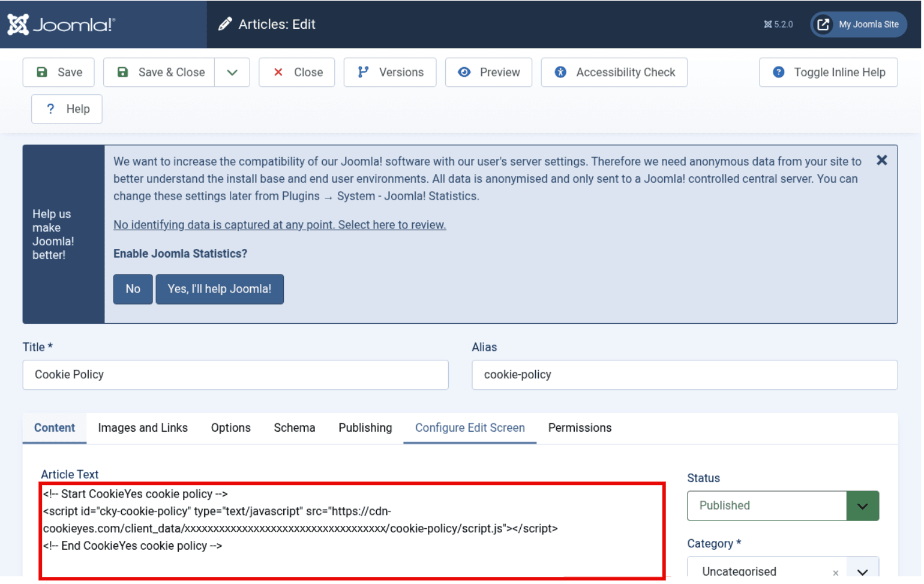Open the Permissions tab
Image resolution: width=924 pixels, height=584 pixels.
click(580, 428)
